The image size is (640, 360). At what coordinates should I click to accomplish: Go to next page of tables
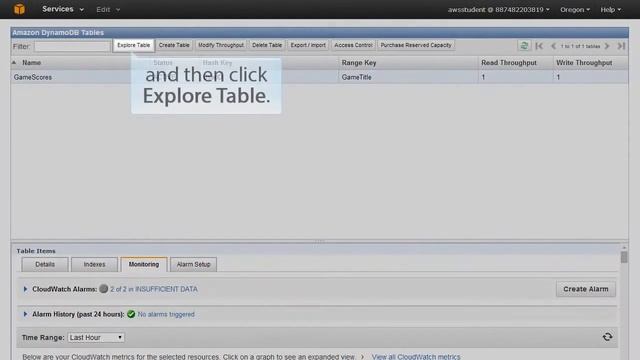[x=607, y=46]
